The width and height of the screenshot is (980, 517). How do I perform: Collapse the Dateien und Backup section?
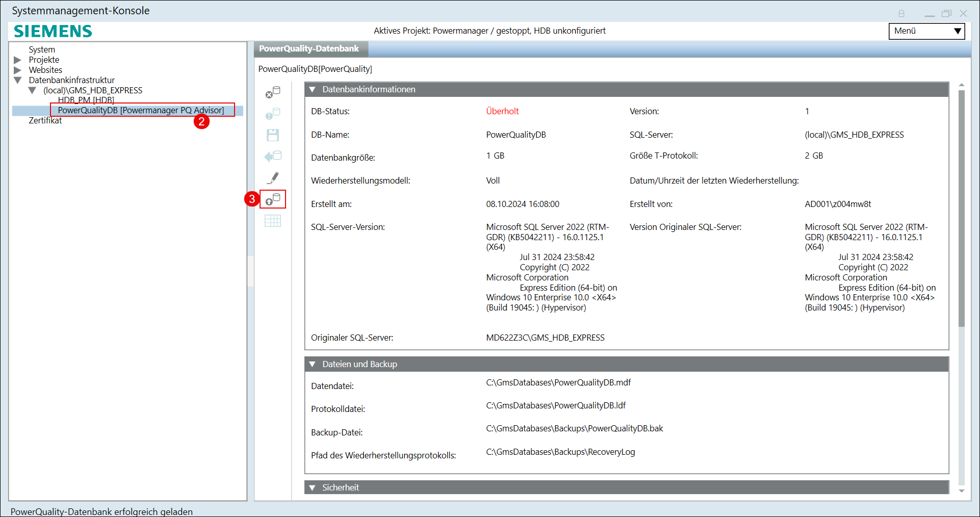coord(313,365)
